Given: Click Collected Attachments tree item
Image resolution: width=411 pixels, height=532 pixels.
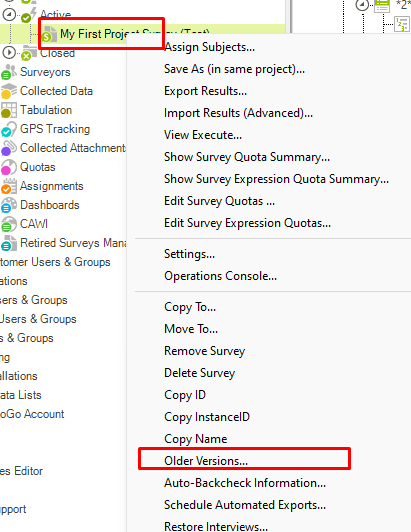Looking at the screenshot, I should 73,148.
